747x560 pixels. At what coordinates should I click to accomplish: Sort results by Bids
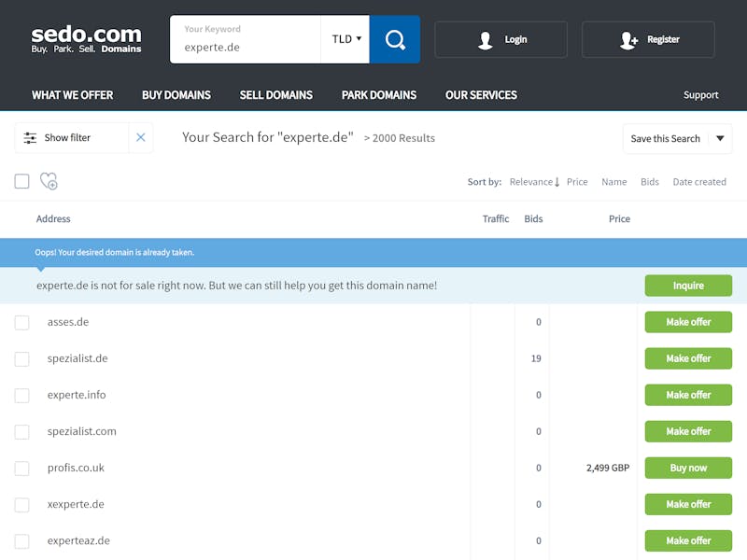(x=650, y=182)
